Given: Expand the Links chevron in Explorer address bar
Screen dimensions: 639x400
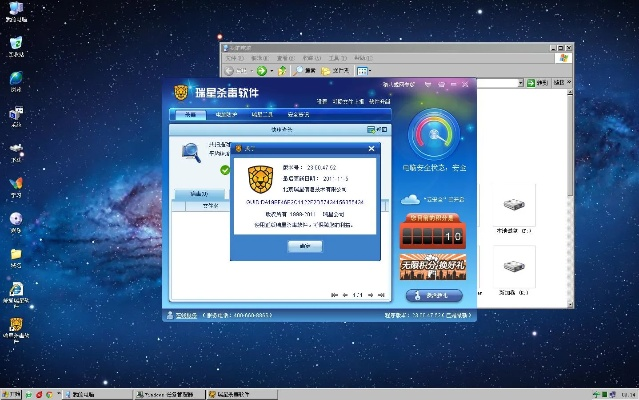Looking at the screenshot, I should coord(569,82).
